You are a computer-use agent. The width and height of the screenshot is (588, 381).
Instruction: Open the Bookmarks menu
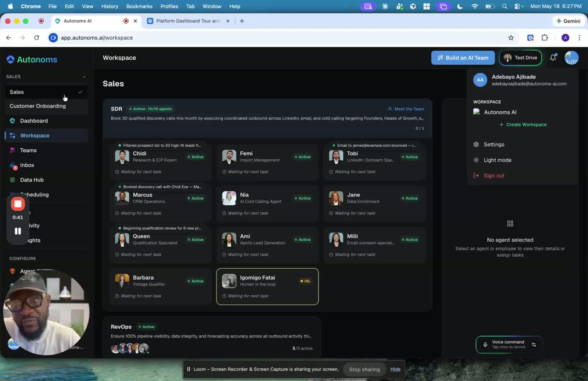pyautogui.click(x=139, y=6)
